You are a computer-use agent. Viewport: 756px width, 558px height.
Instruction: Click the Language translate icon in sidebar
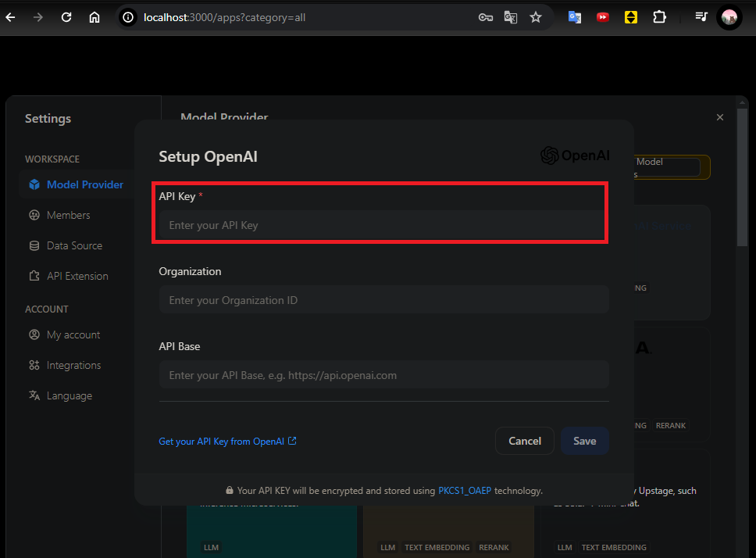click(34, 395)
